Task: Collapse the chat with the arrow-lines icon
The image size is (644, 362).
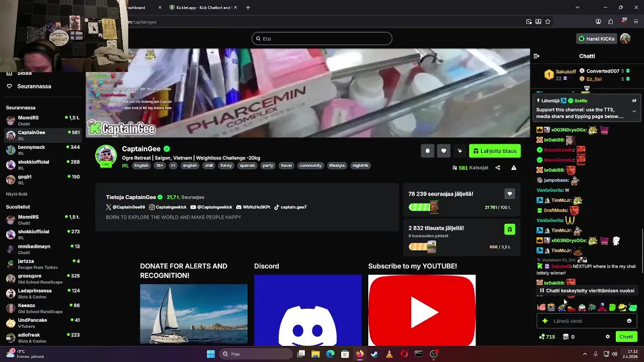Action: (x=536, y=56)
